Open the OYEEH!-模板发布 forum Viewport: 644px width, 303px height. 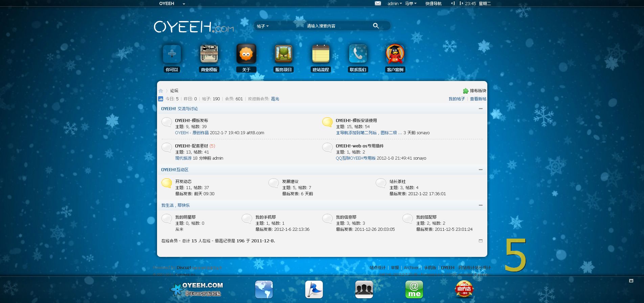click(x=192, y=121)
